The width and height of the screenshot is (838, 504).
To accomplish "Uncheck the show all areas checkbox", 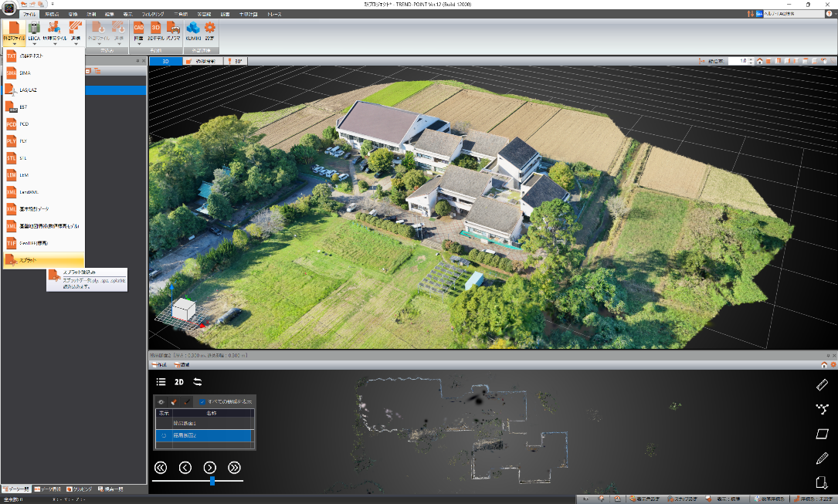I will (202, 402).
